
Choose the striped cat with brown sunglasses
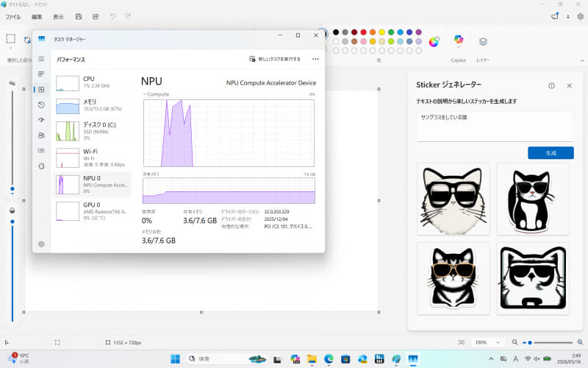tap(453, 279)
